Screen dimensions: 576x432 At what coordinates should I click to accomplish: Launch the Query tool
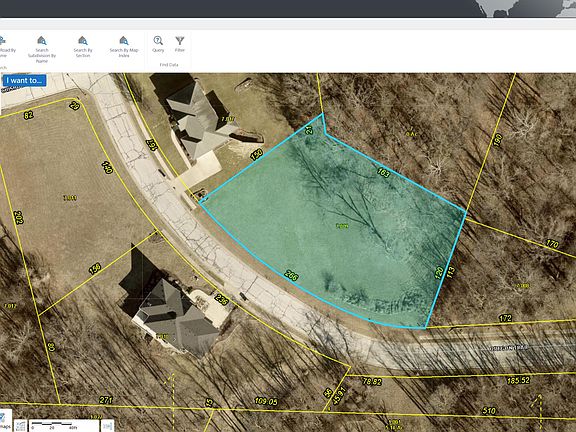[x=158, y=44]
